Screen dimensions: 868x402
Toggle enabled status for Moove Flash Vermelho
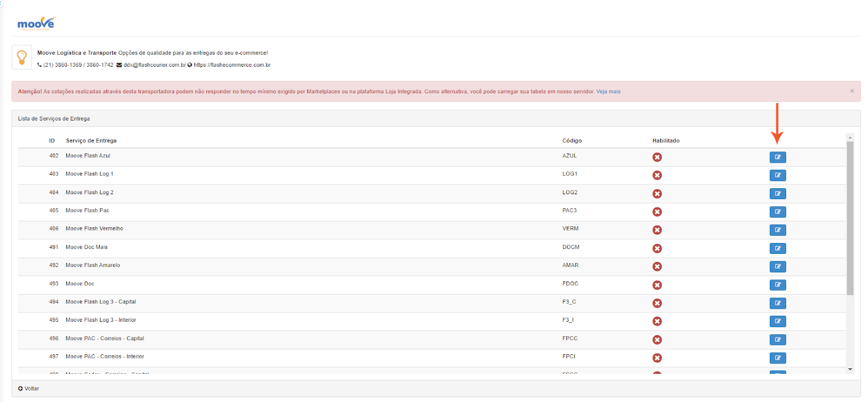[657, 230]
